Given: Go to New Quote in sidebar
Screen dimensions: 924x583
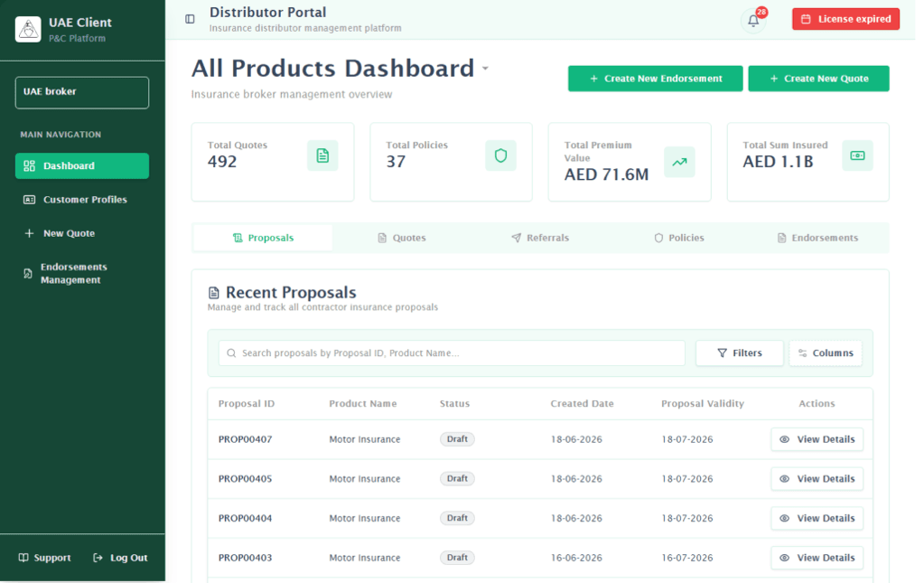Looking at the screenshot, I should click(82, 233).
